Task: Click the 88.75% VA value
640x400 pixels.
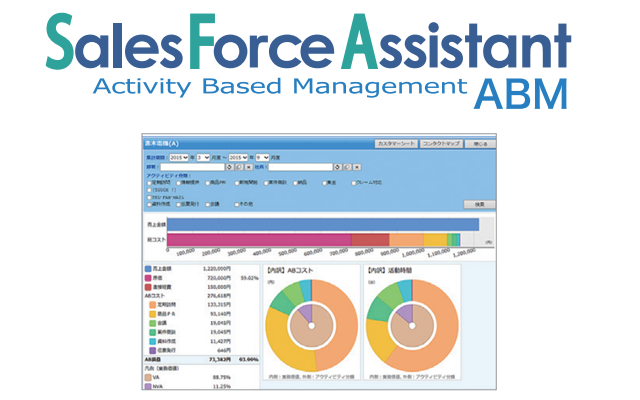Action: point(222,378)
